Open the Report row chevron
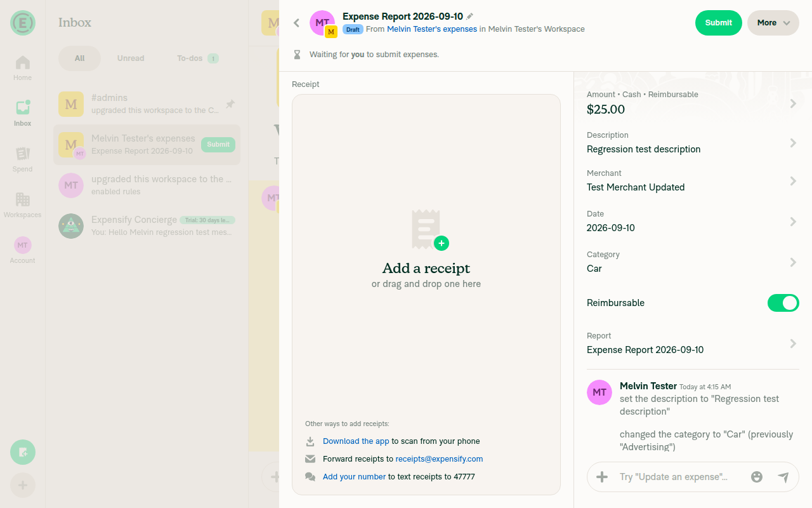This screenshot has width=812, height=508. click(793, 344)
